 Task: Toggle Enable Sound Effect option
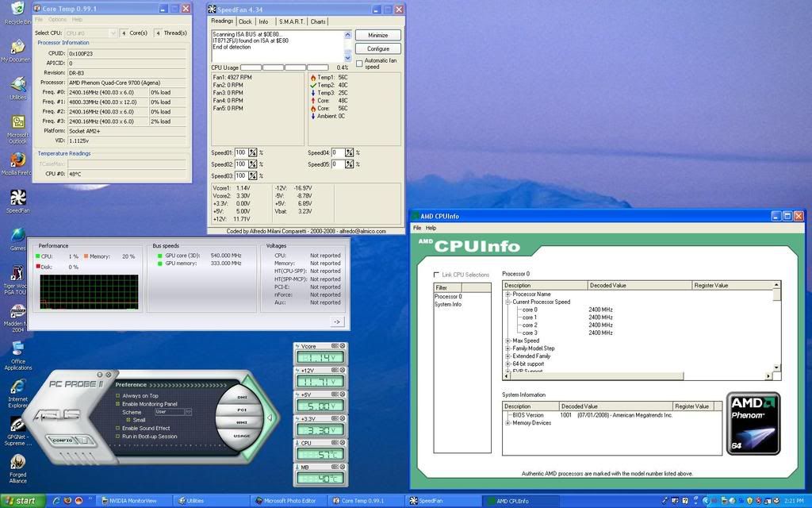point(118,428)
